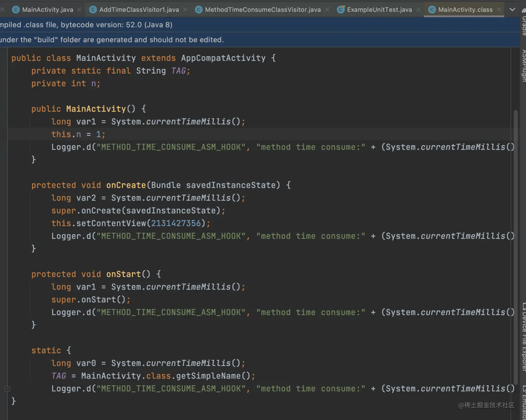Click the MethodTimeConsumeClassVisitor.java class icon
The image size is (526, 420).
pyautogui.click(x=198, y=9)
